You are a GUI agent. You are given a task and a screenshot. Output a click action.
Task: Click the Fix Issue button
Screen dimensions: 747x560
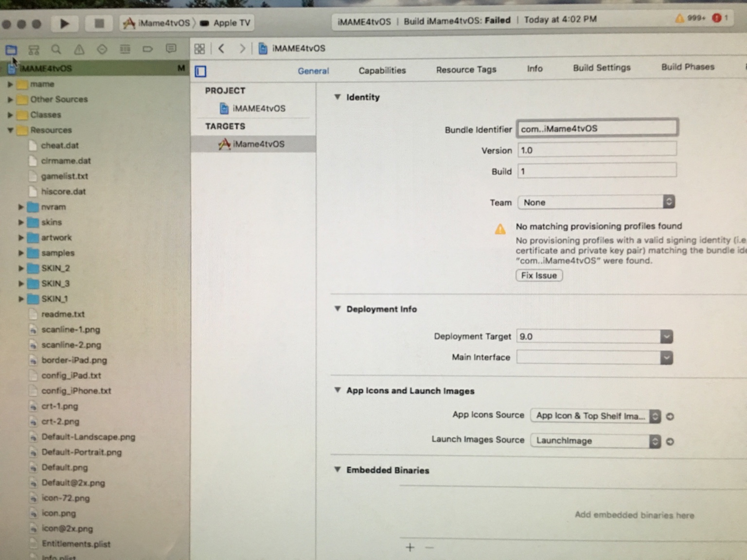tap(539, 275)
